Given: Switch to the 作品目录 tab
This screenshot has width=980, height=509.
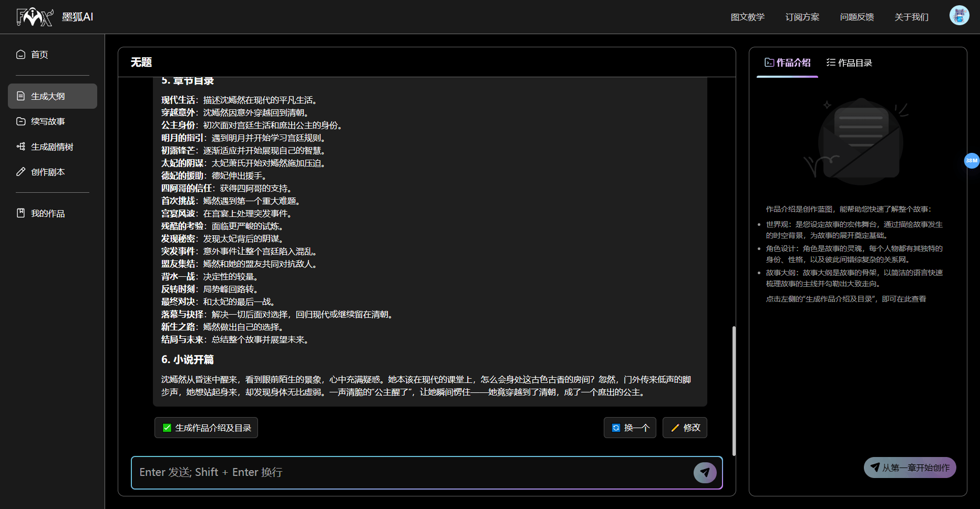Looking at the screenshot, I should 849,62.
